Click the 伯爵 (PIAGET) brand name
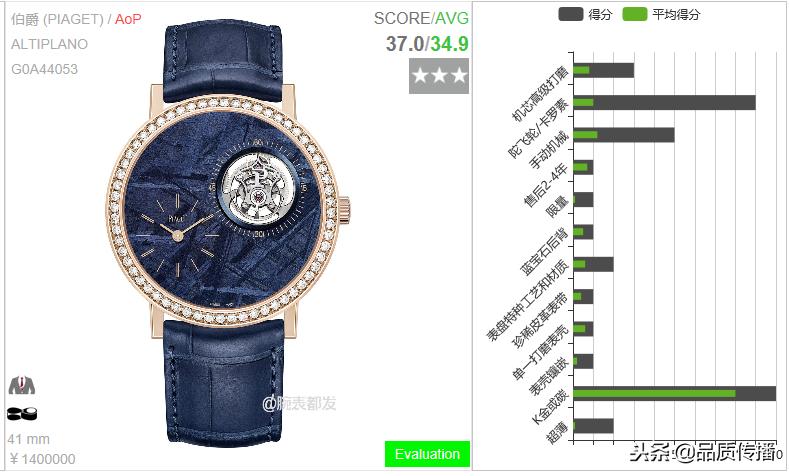The height and width of the screenshot is (476, 789). [57, 19]
